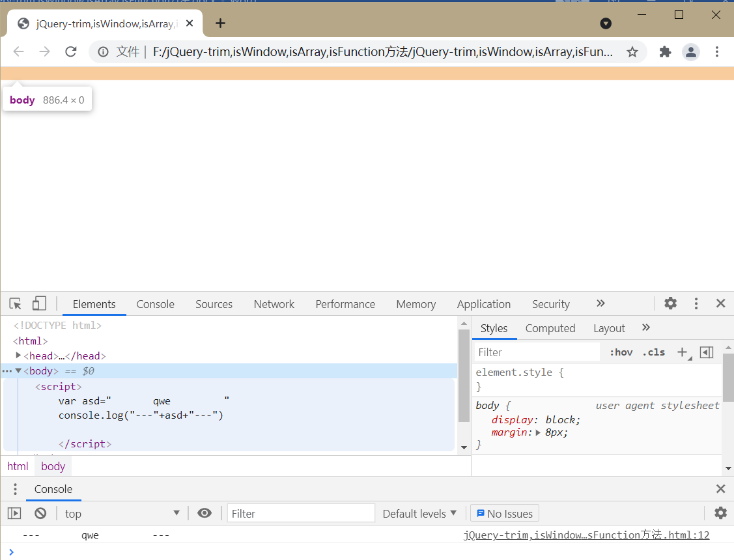Select the Computed sidebar tab
The height and width of the screenshot is (560, 734).
[550, 328]
